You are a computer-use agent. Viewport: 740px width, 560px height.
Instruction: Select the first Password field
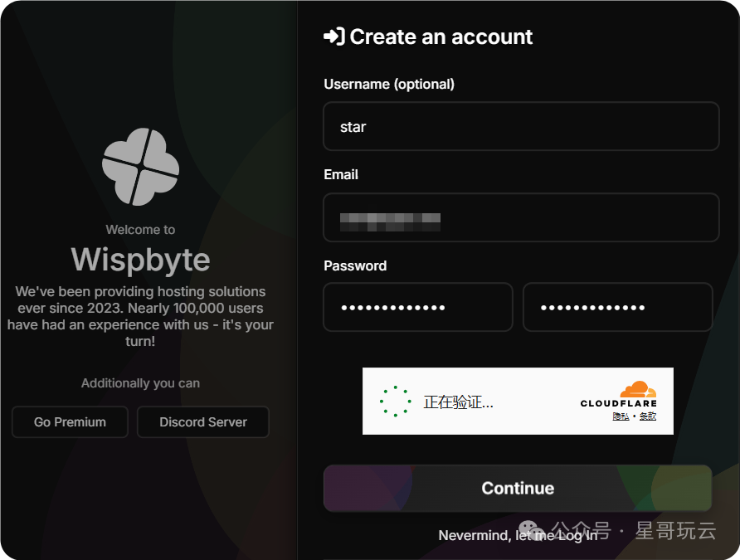point(417,308)
